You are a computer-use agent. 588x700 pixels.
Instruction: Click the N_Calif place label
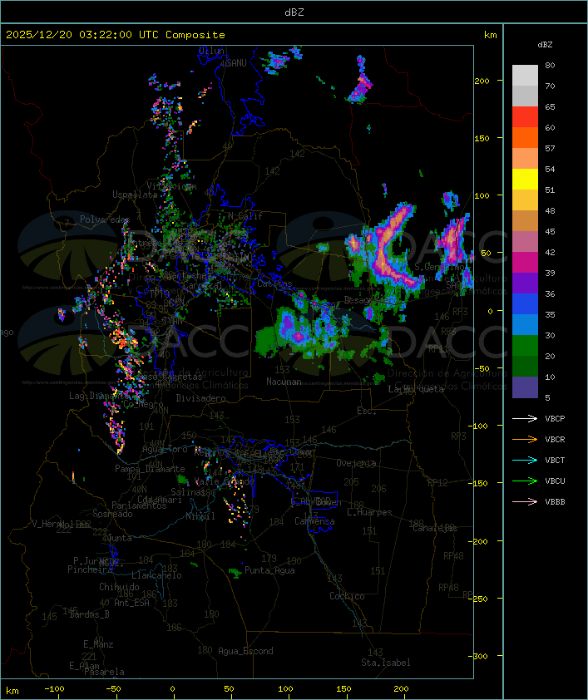[245, 215]
